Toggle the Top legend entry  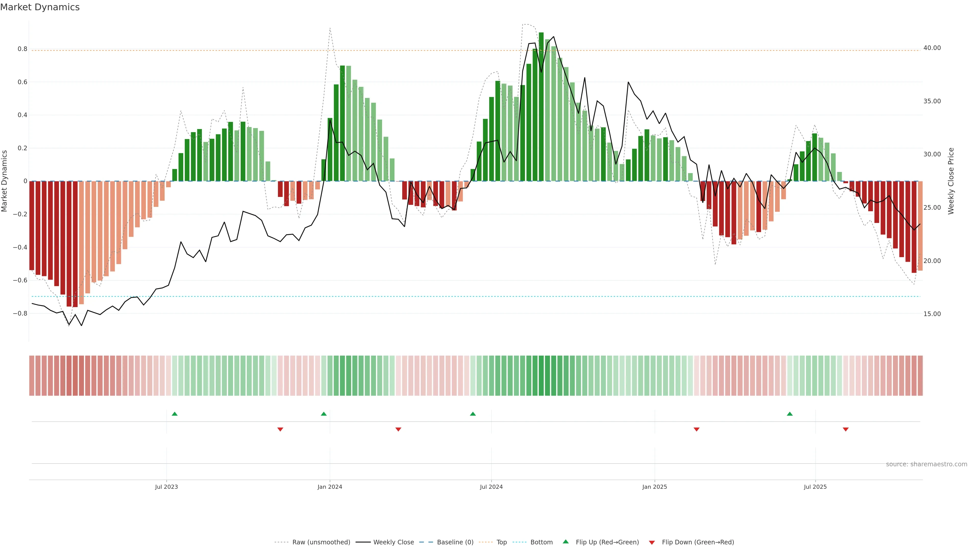pos(501,542)
